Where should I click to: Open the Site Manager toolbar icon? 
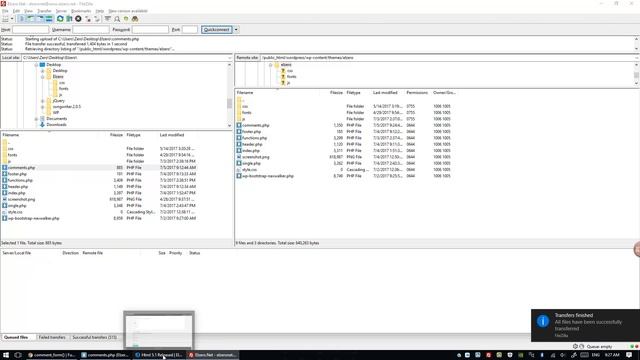coord(5,19)
